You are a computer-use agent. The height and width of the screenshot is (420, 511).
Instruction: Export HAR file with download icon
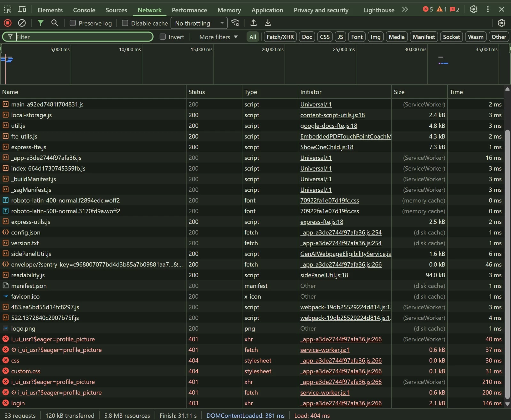point(268,23)
